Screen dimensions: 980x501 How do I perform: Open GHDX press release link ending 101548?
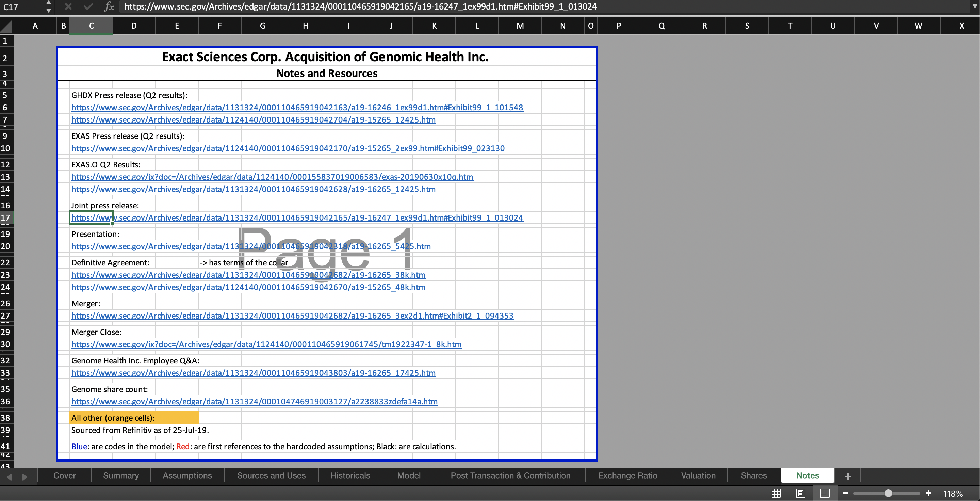297,107
